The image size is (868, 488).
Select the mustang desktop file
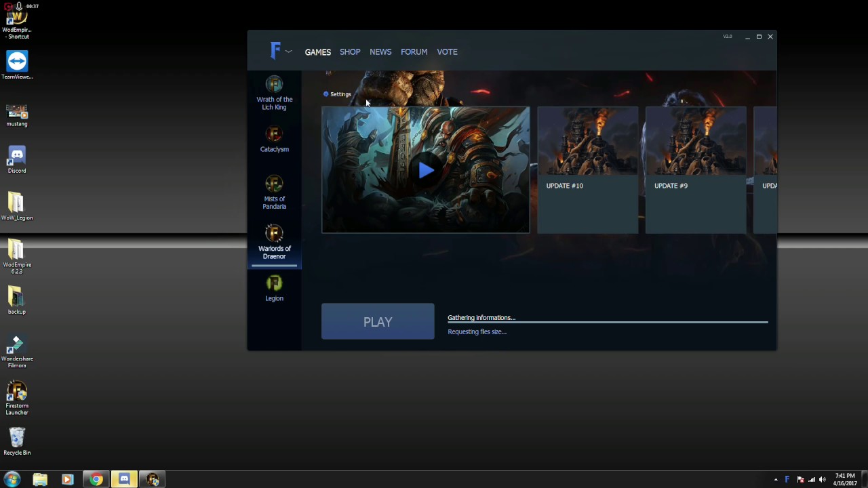(x=17, y=115)
